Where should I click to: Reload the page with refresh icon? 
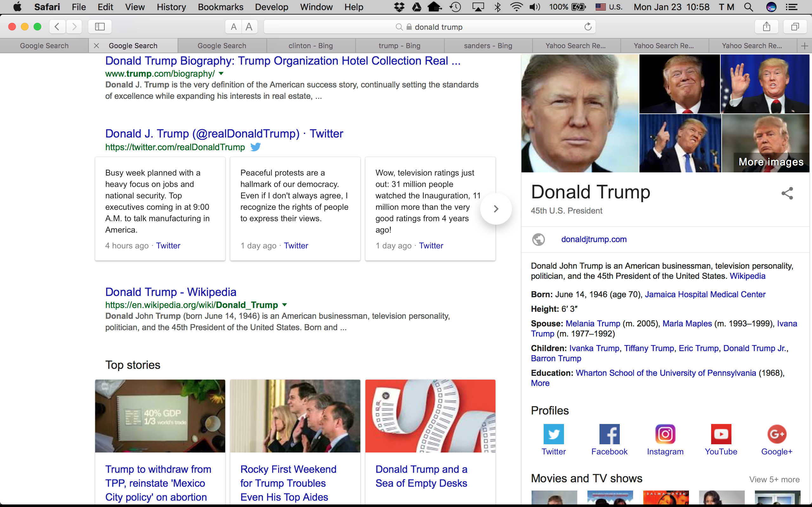tap(587, 27)
